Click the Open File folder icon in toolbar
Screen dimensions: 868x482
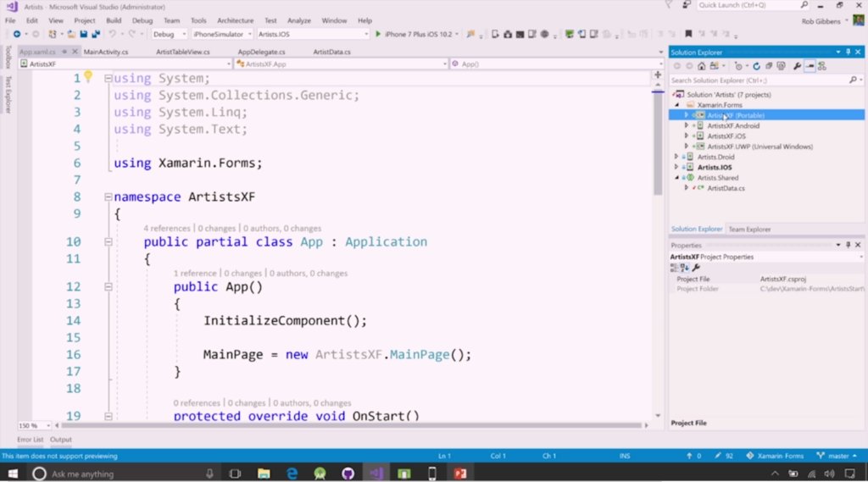(x=71, y=35)
